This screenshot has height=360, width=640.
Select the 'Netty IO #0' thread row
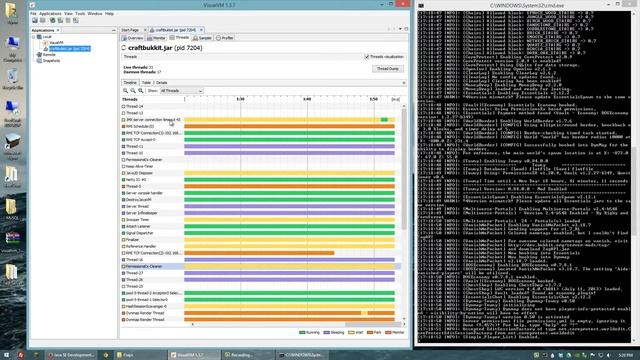(261, 180)
